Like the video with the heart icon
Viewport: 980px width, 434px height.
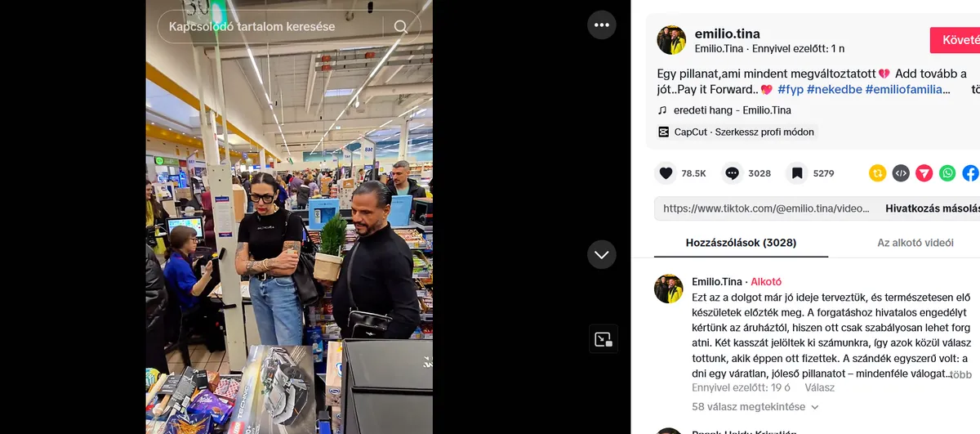pos(666,173)
